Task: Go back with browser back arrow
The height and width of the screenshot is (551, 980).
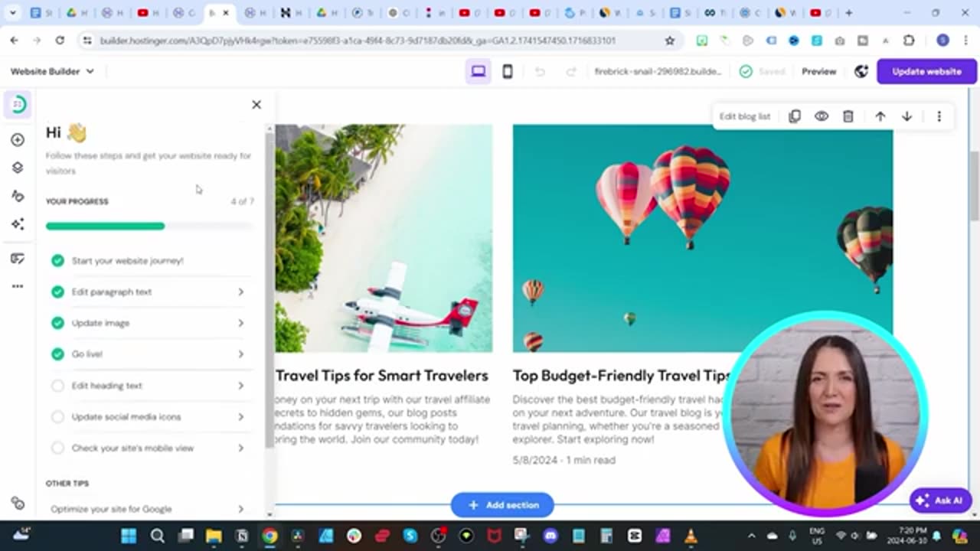Action: 14,41
